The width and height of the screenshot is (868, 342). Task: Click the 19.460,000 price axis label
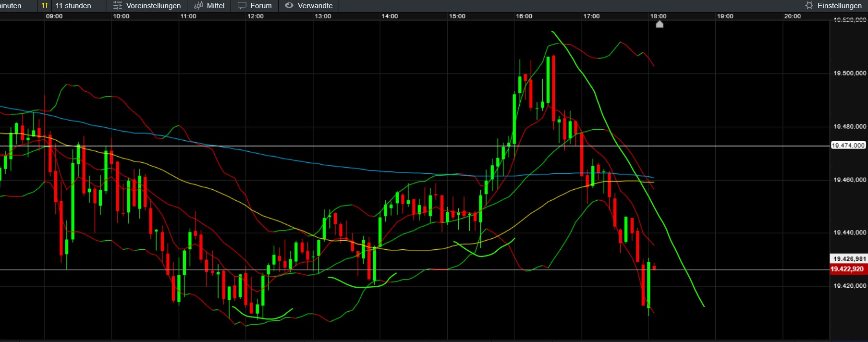tap(850, 180)
